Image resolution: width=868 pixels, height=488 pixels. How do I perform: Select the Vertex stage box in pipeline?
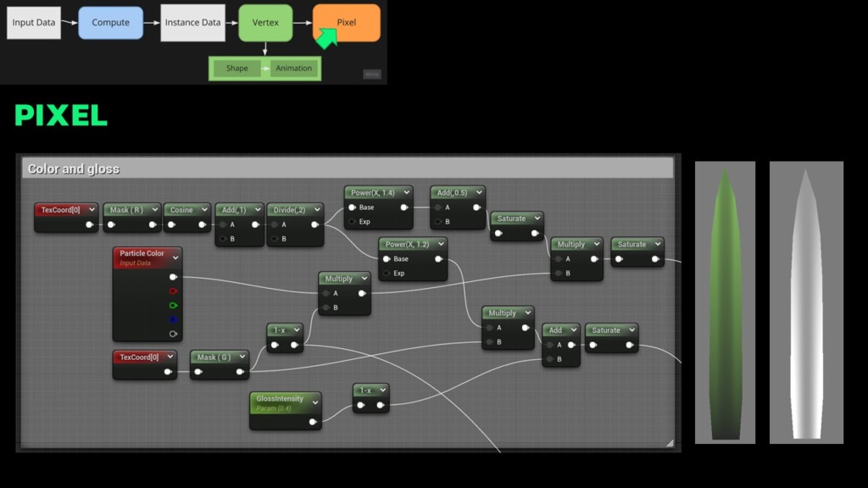coord(265,23)
